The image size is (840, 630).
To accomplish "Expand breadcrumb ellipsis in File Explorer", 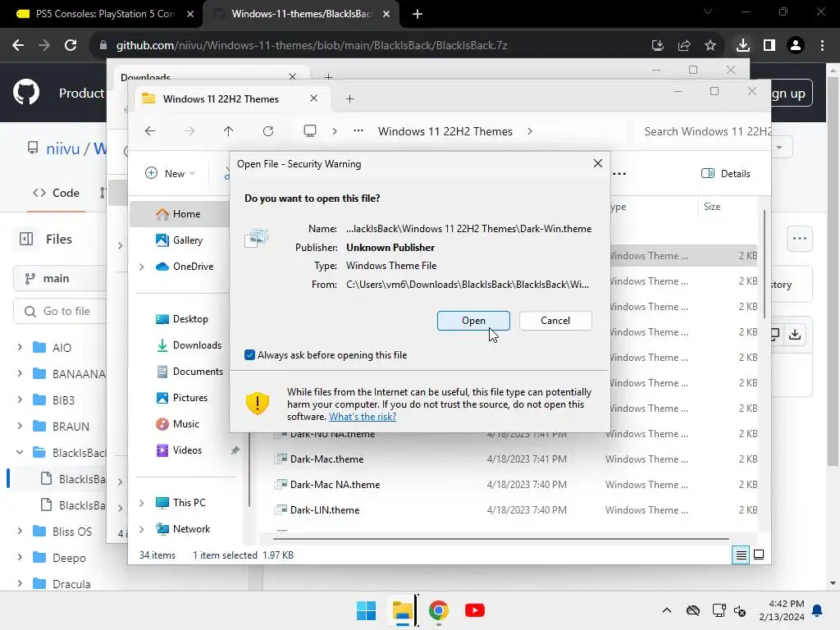I will point(358,130).
